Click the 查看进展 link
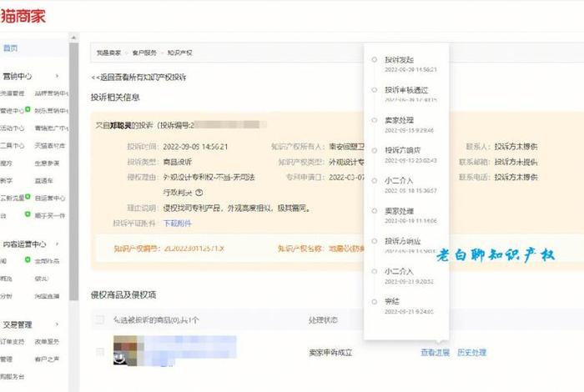Image resolution: width=584 pixels, height=392 pixels. [x=435, y=352]
